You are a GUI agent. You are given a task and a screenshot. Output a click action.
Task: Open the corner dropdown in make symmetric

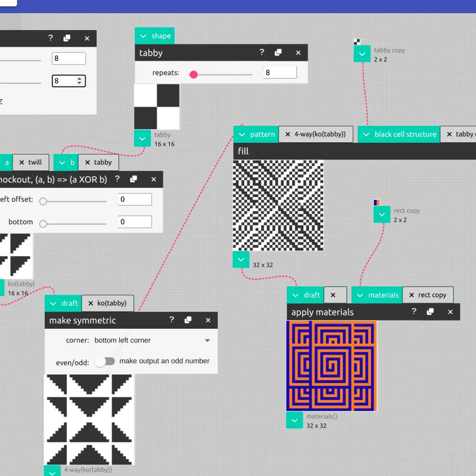152,340
